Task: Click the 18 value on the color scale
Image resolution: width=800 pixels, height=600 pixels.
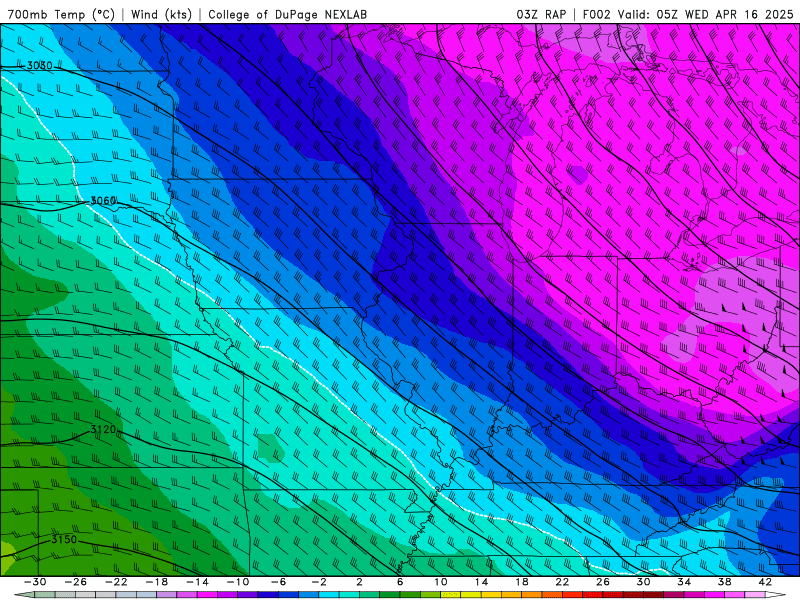Action: (x=521, y=582)
